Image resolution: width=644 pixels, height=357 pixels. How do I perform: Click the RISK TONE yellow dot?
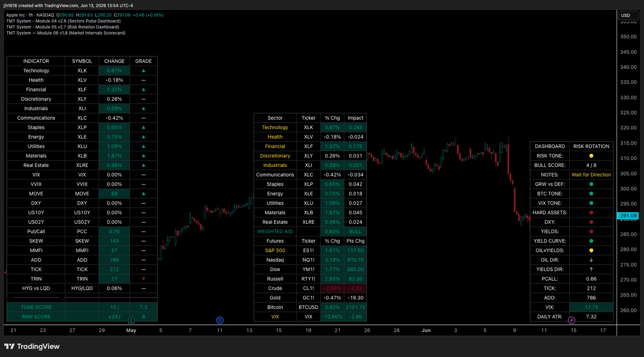[x=591, y=156]
